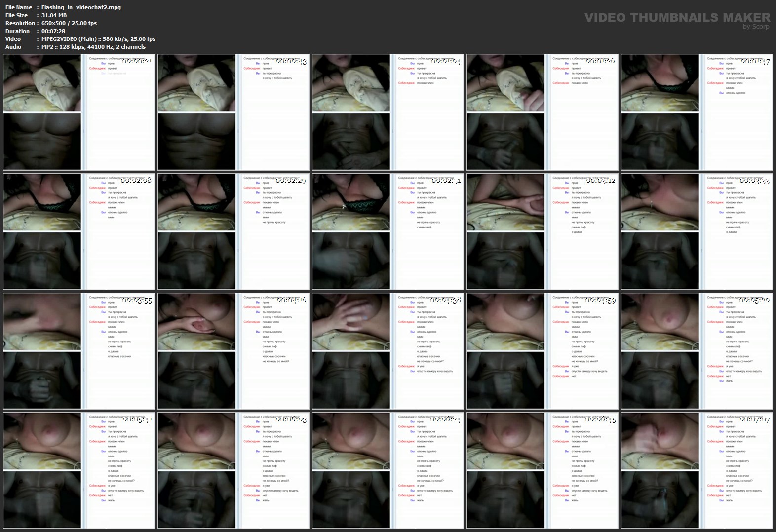Open the frame marked 00:04:16
776x532 pixels.
pos(233,351)
